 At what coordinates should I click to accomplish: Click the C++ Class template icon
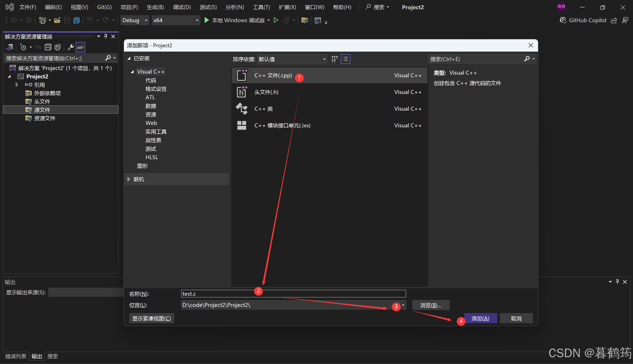pyautogui.click(x=242, y=109)
